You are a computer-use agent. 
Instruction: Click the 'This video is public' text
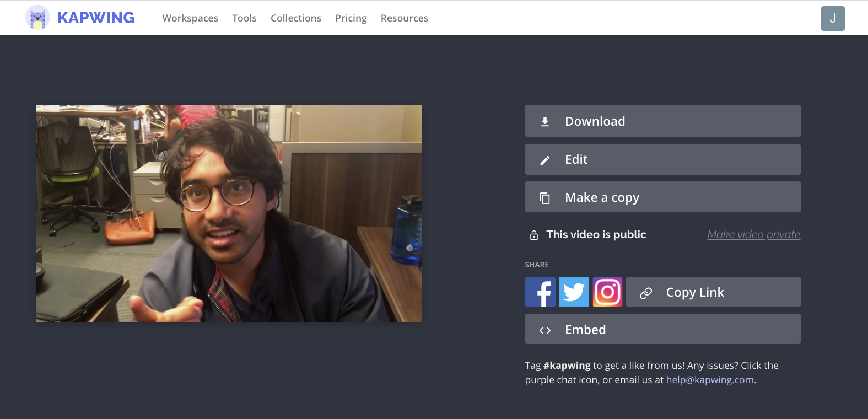click(x=596, y=234)
